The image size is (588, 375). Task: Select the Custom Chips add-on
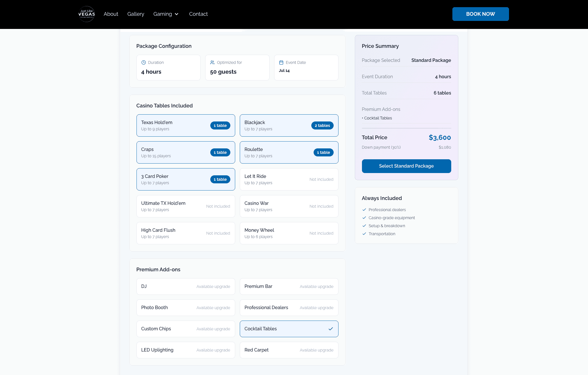click(186, 329)
